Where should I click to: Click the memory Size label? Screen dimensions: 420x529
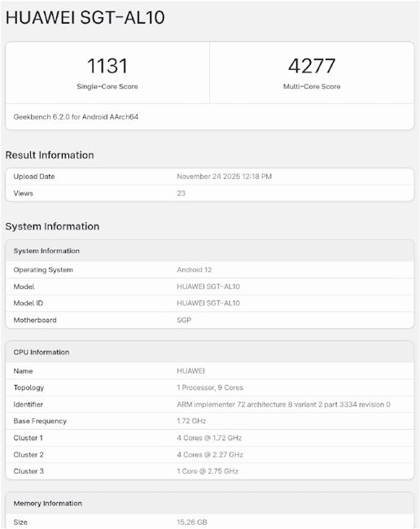coord(20,522)
